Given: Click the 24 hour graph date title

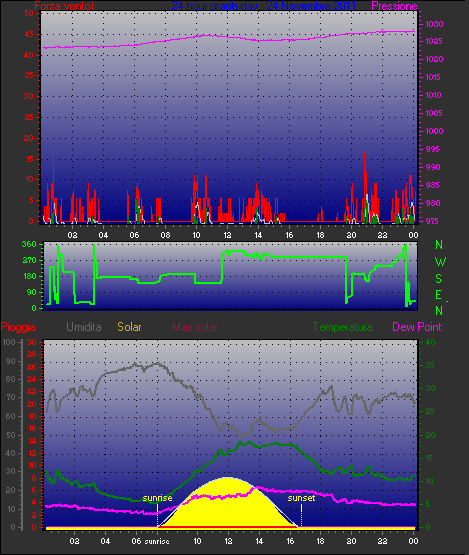Looking at the screenshot, I should (264, 6).
